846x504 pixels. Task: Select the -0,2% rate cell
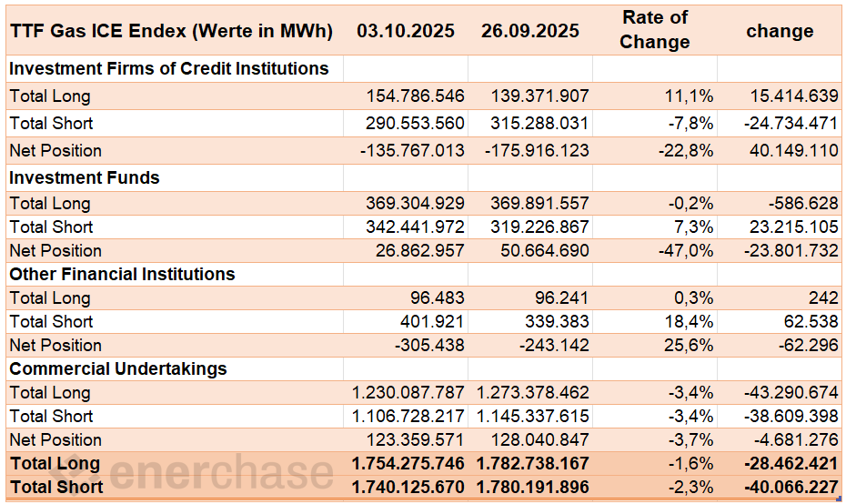coord(690,204)
